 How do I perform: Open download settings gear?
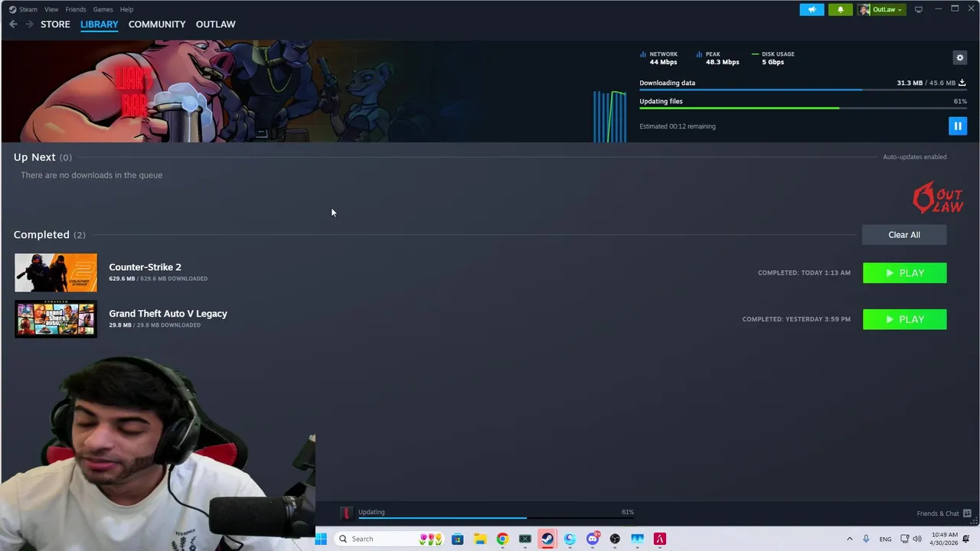pos(959,57)
